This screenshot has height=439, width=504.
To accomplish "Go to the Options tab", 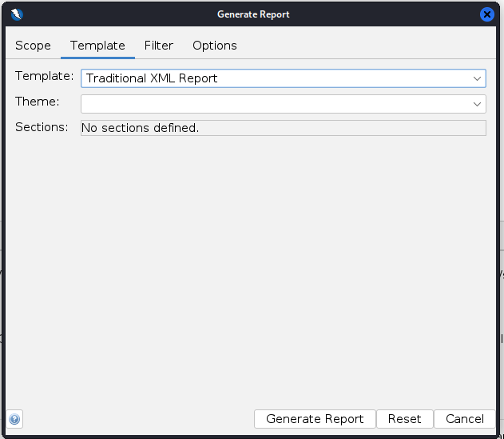I will pyautogui.click(x=215, y=46).
